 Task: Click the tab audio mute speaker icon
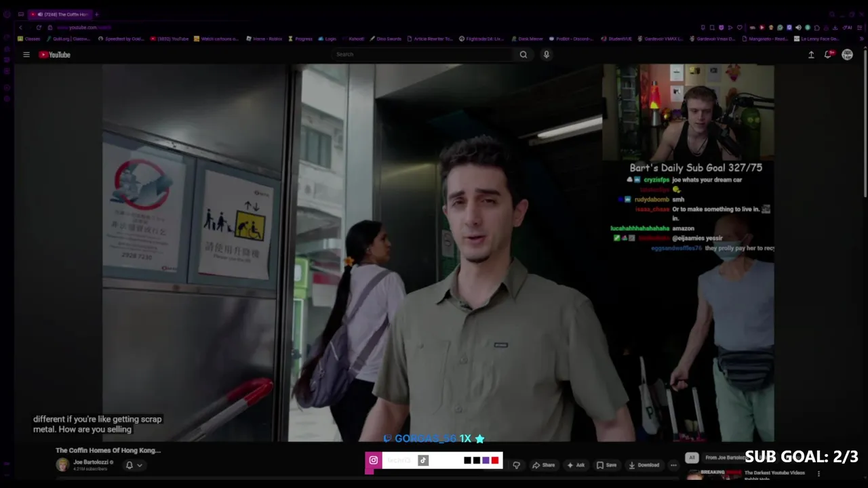click(41, 14)
